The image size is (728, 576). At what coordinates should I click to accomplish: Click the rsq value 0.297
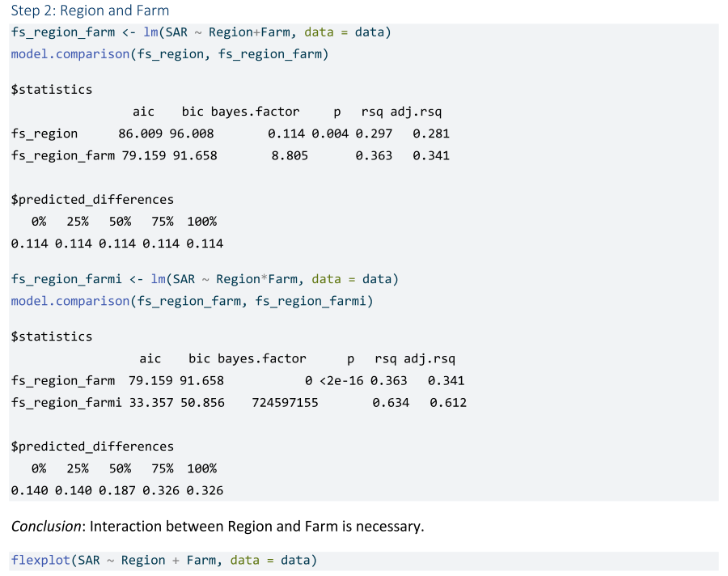point(374,133)
